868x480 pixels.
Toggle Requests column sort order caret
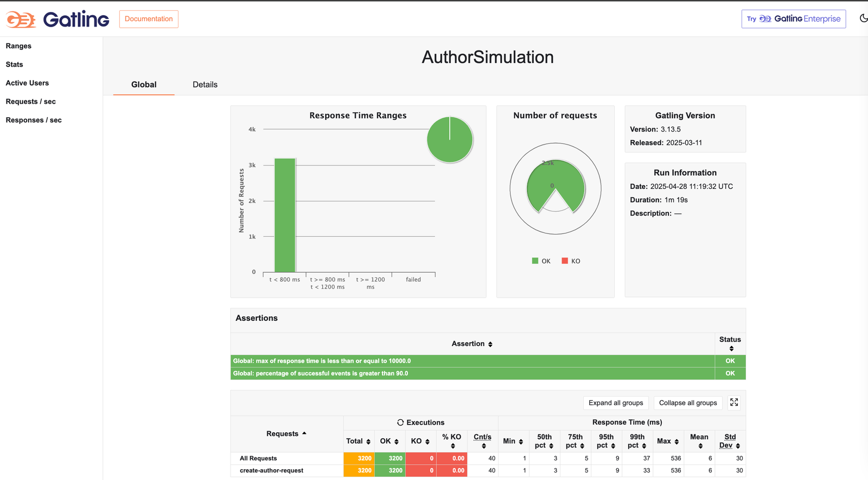tap(304, 433)
